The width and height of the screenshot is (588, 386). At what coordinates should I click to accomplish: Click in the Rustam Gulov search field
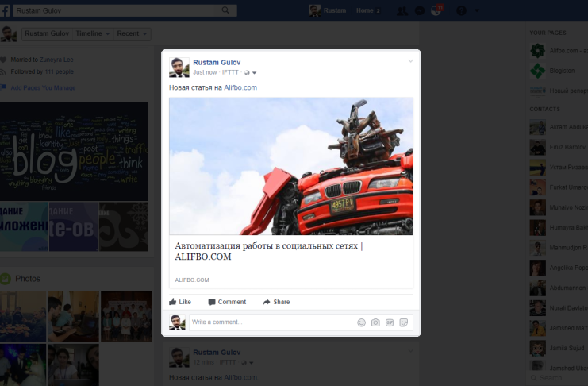[x=116, y=10]
